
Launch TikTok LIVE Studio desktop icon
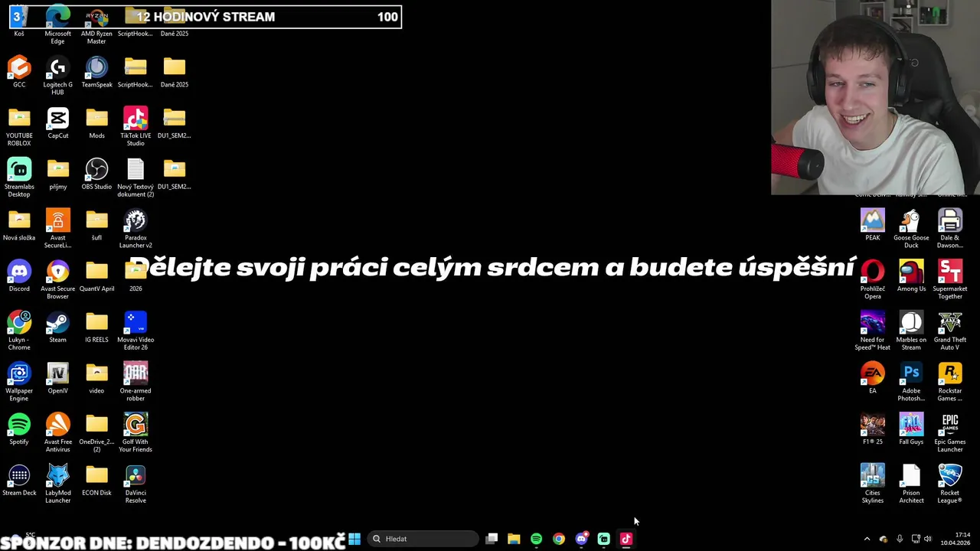[136, 126]
